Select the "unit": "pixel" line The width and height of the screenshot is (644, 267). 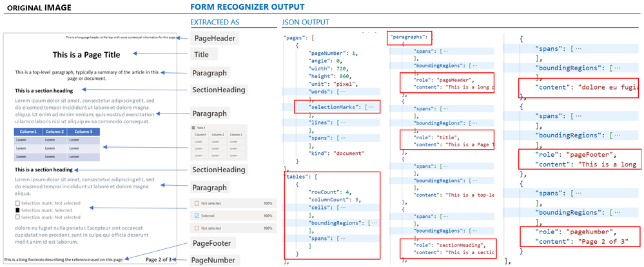(332, 83)
